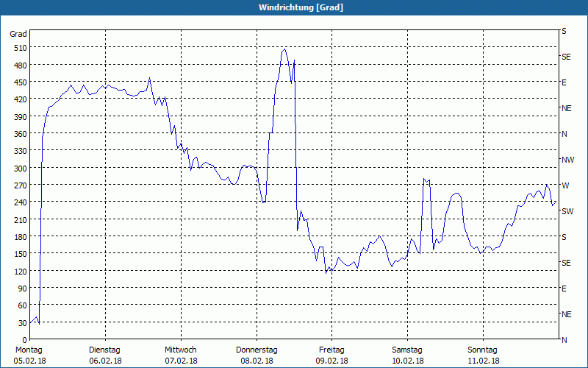The height and width of the screenshot is (368, 588).
Task: Click the date 07.02.18
Action: point(181,361)
